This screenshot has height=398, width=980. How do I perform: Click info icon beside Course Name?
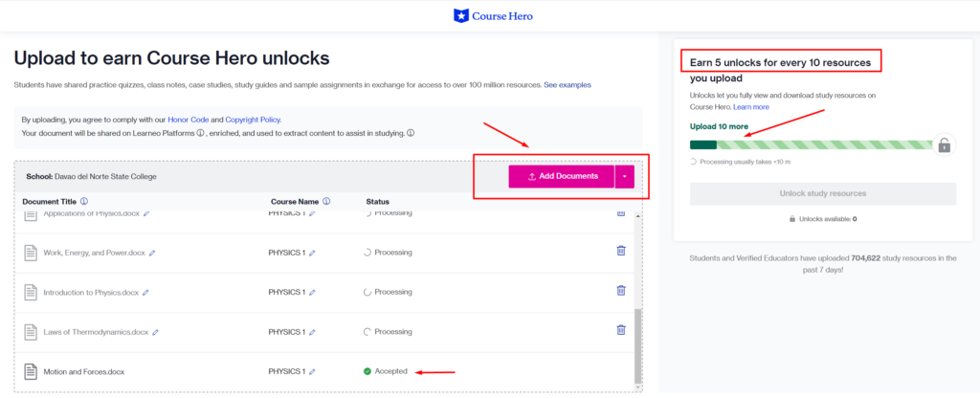click(326, 202)
